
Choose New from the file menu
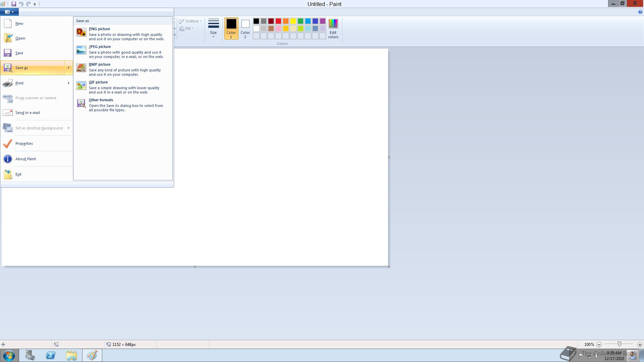[37, 23]
